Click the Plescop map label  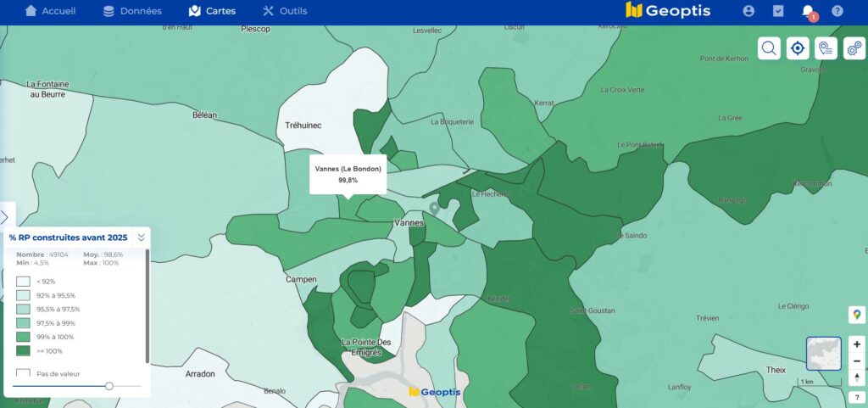point(256,29)
